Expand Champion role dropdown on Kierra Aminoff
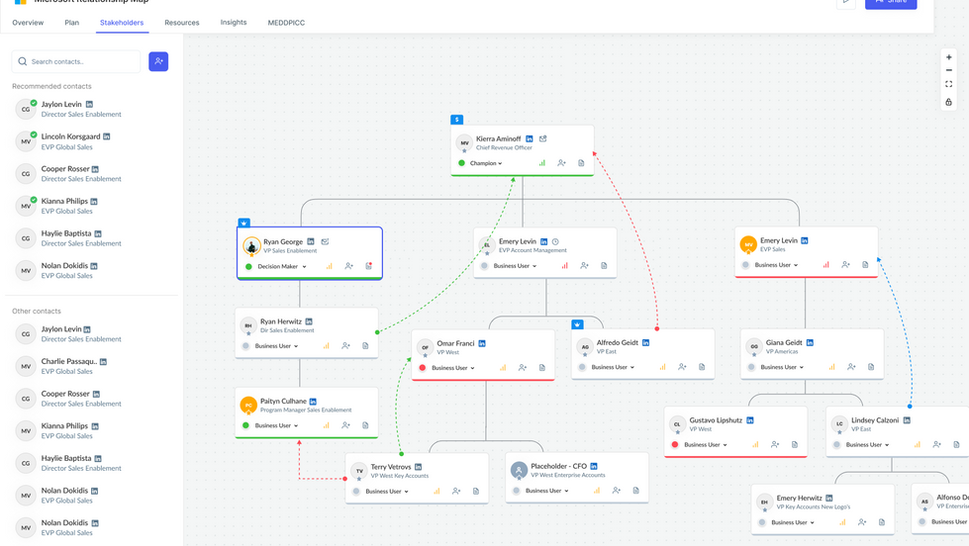Image resolution: width=969 pixels, height=546 pixels. point(486,163)
